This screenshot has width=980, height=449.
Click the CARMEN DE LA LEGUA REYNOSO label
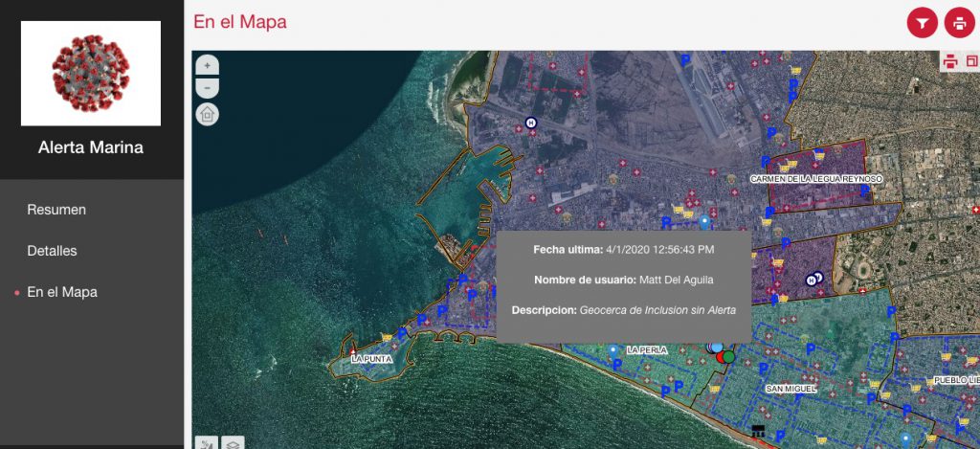pos(815,179)
